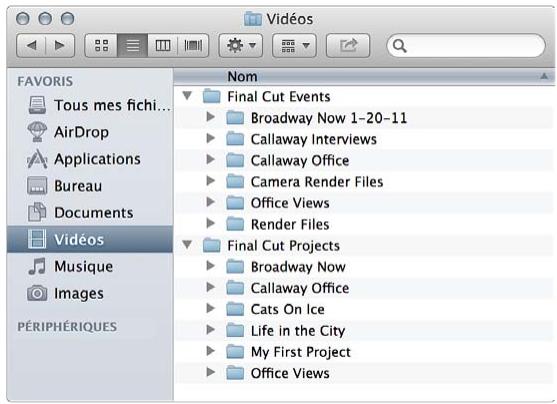Expand the Broadway Now 1-20-11 folder
The height and width of the screenshot is (404, 557).
pos(211,117)
